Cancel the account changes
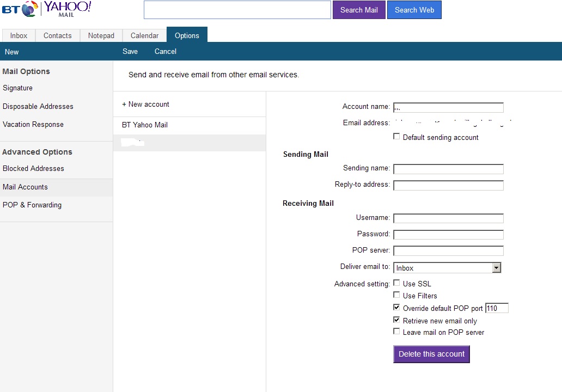562x392 pixels. [165, 52]
